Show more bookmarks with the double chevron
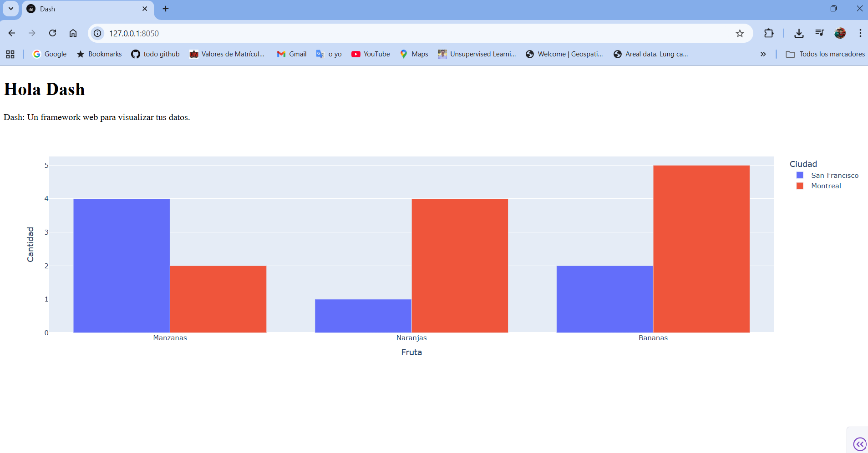868x453 pixels. tap(763, 54)
